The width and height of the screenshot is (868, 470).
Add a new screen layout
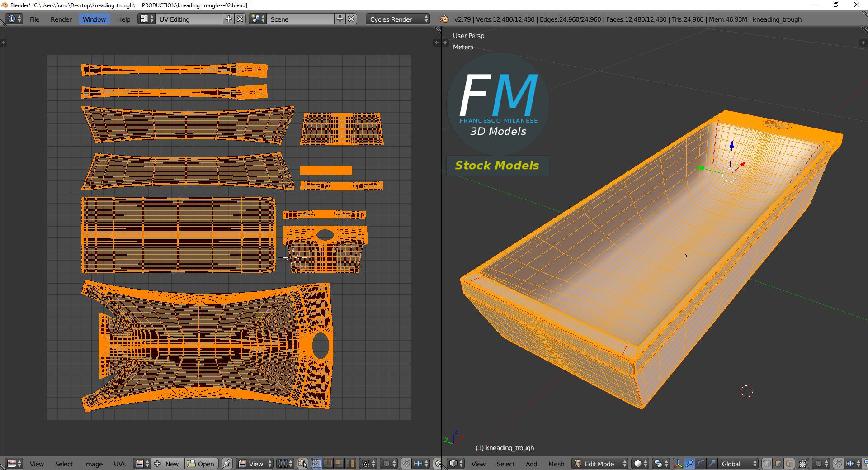229,19
